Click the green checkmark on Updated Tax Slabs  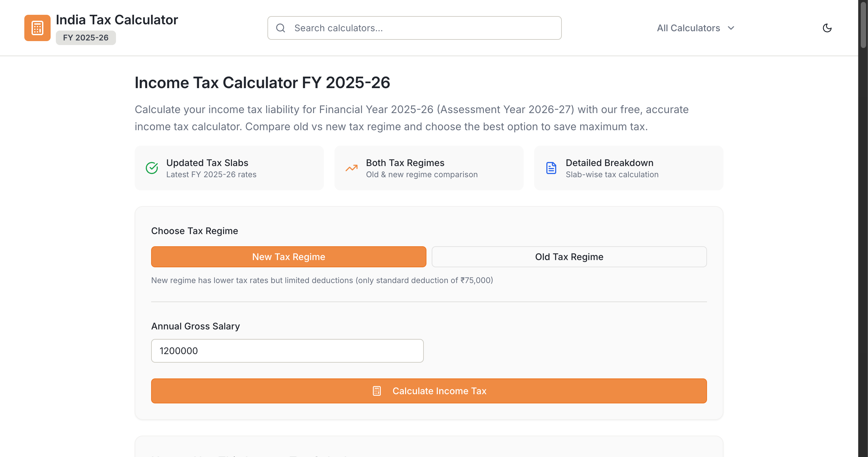152,168
